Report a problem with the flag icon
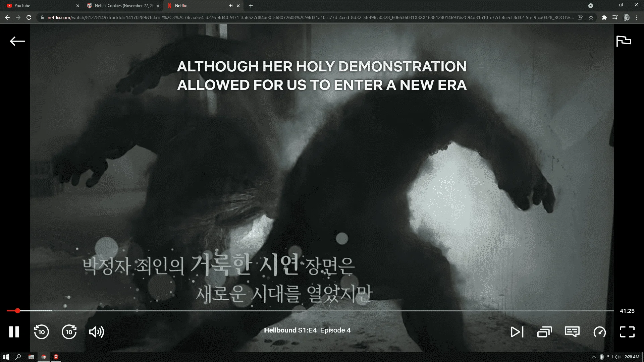644x362 pixels. (x=624, y=41)
